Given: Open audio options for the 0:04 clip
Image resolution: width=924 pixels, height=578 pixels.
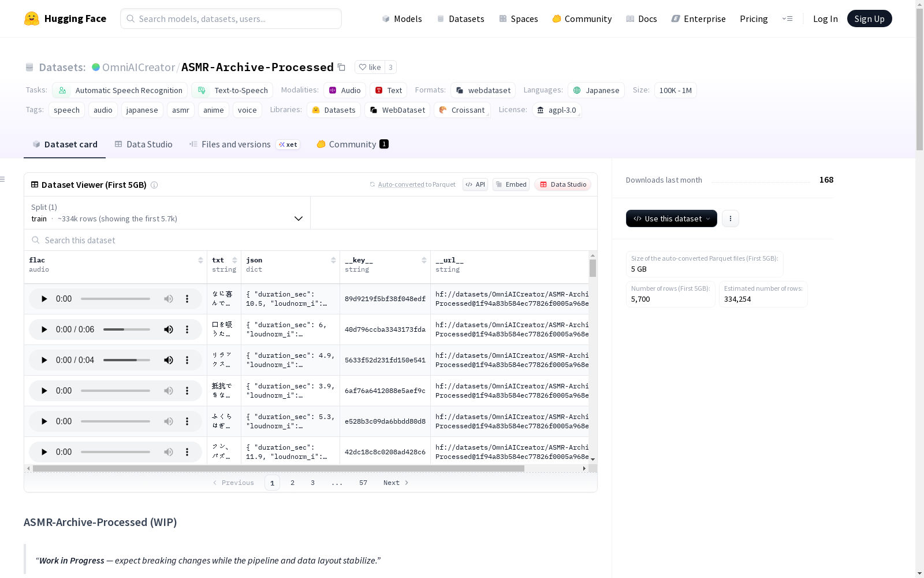Looking at the screenshot, I should pos(187,360).
